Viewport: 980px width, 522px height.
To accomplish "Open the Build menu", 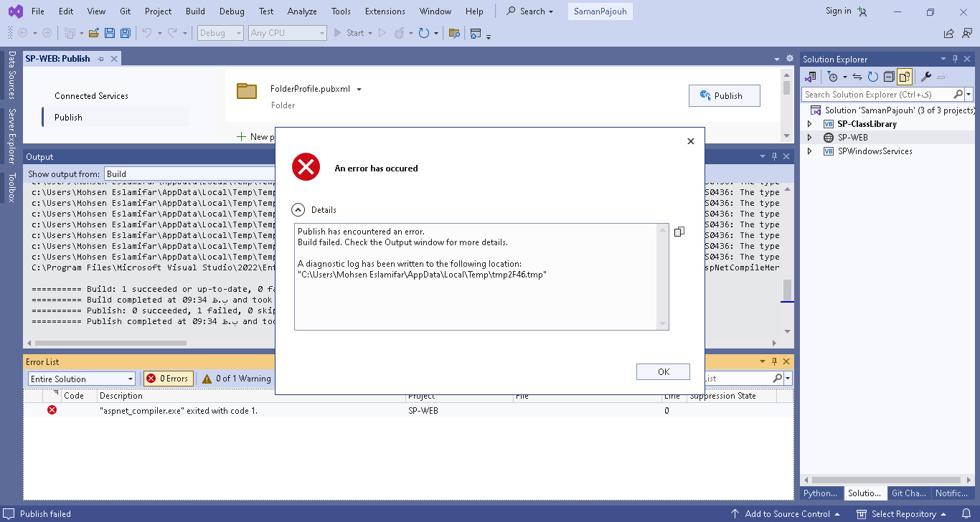I will [x=195, y=11].
